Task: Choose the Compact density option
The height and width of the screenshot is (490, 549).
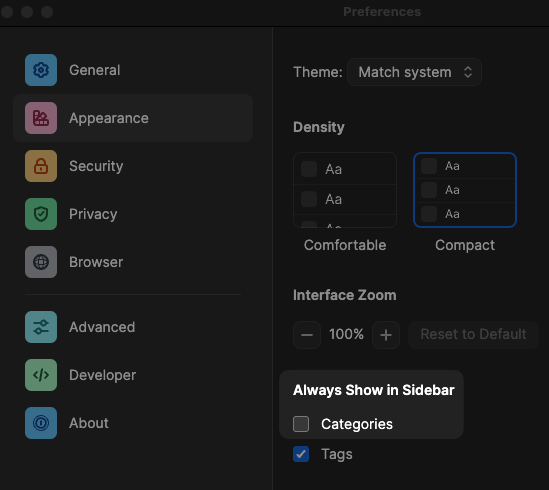Action: point(465,190)
